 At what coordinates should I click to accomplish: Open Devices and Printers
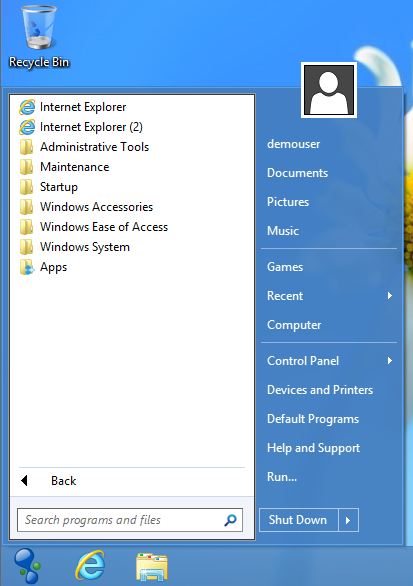320,390
